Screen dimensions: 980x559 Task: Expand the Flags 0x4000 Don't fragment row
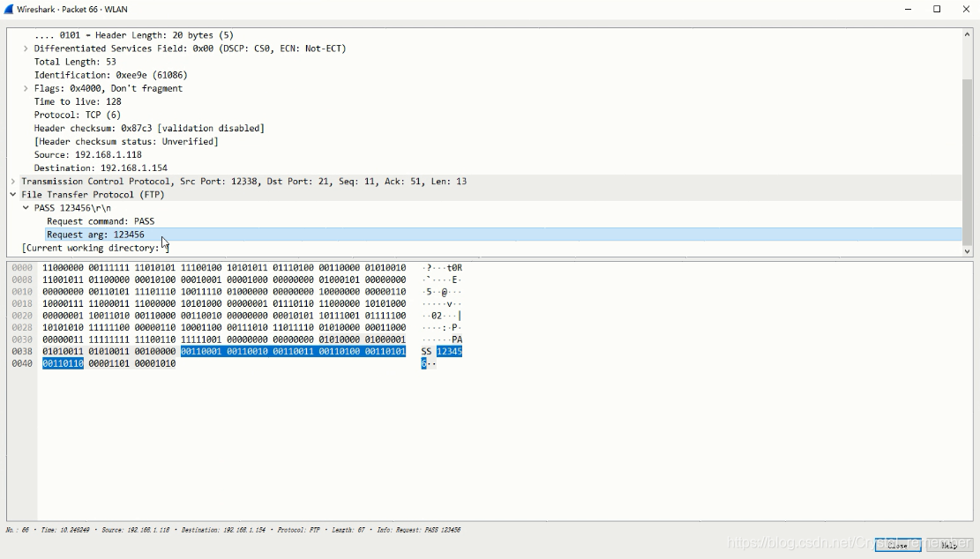(x=26, y=89)
